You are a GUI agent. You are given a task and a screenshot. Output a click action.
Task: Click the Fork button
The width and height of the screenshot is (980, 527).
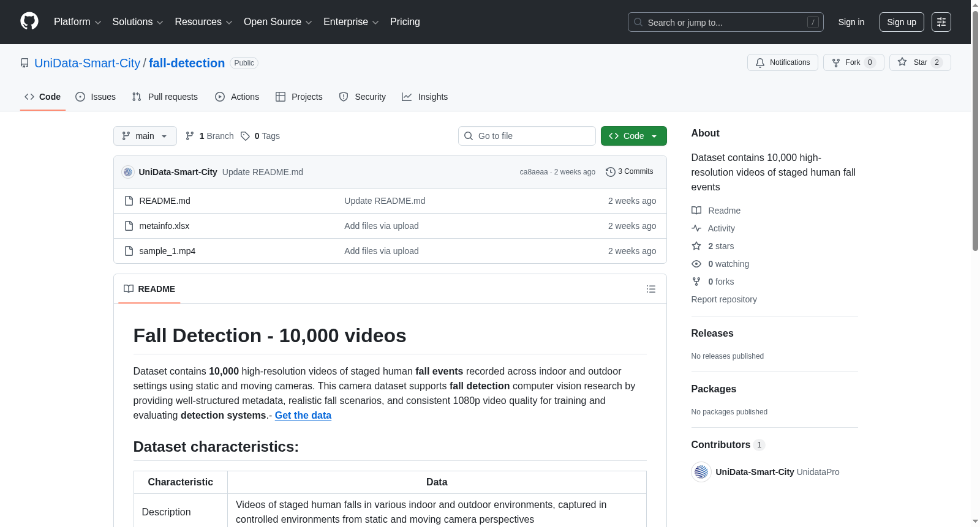coord(854,62)
